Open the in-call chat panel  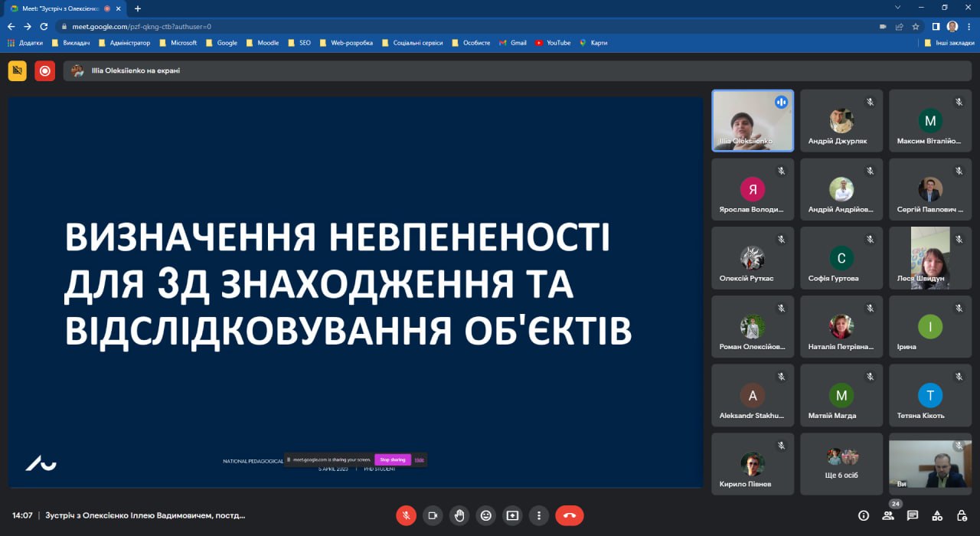(913, 515)
